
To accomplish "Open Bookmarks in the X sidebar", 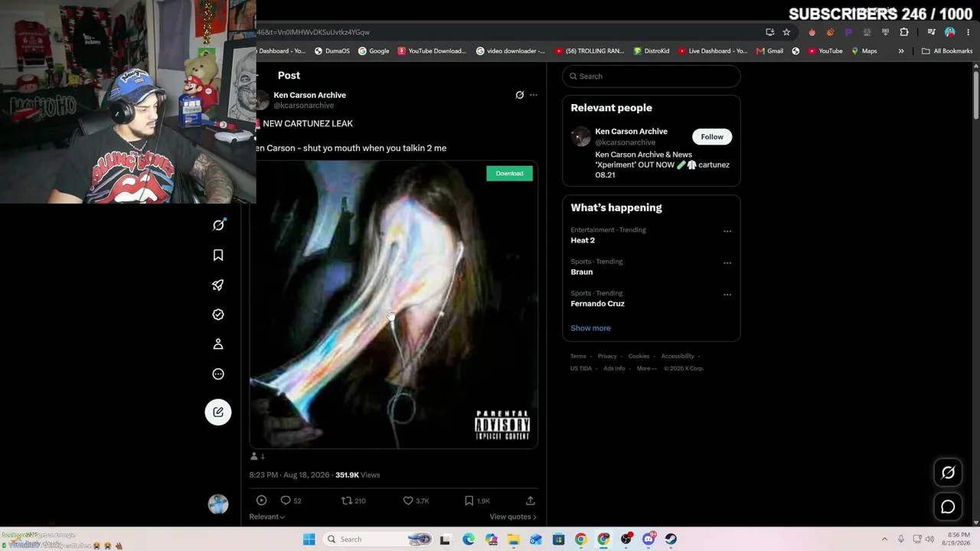I will [x=218, y=255].
